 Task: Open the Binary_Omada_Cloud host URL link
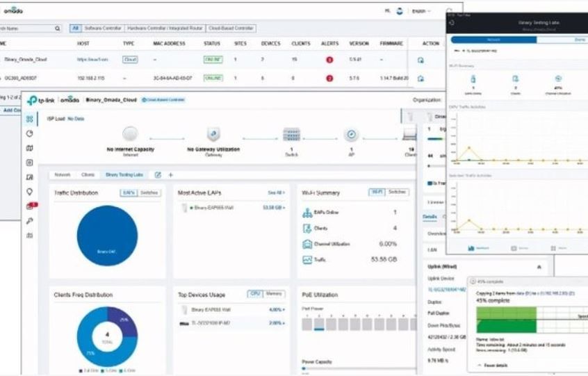click(92, 60)
